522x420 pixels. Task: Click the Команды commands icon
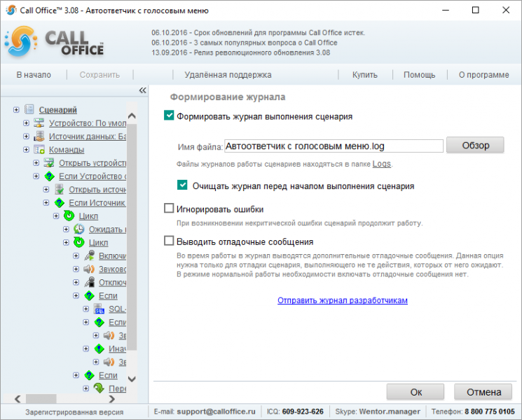click(39, 149)
